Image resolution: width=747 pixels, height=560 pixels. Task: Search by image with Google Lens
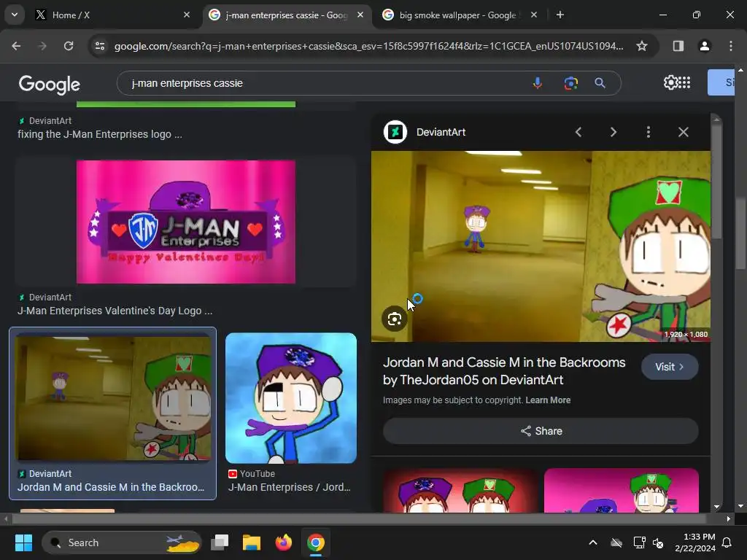pos(570,83)
